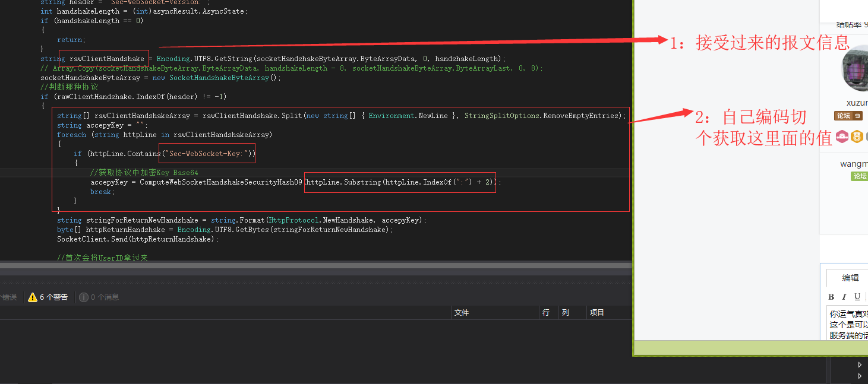Viewport: 868px width, 384px height.
Task: Apply underline in the forum reply editor
Action: (857, 297)
